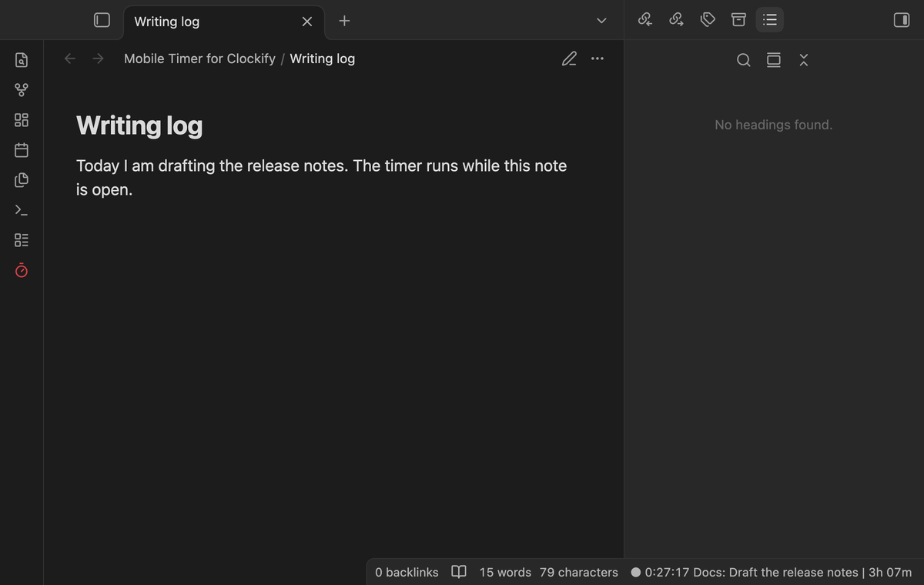This screenshot has width=924, height=585.
Task: Toggle outline layout icon beside search
Action: (774, 59)
